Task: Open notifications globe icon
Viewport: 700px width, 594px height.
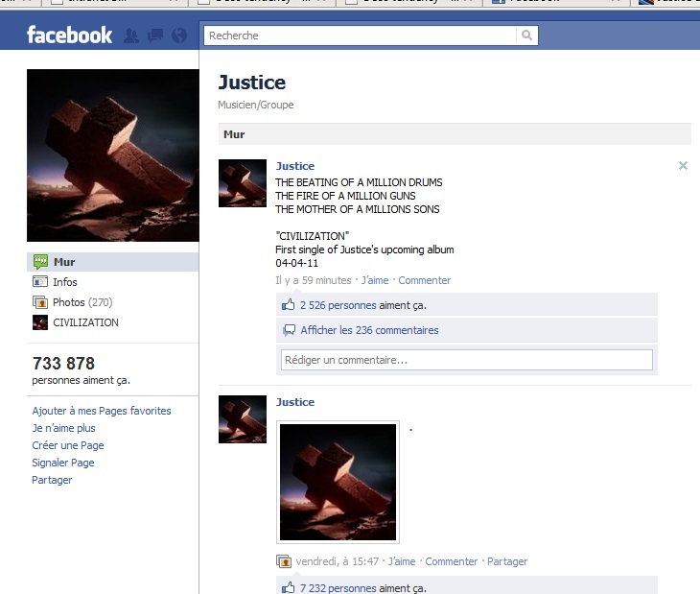Action: pyautogui.click(x=179, y=36)
